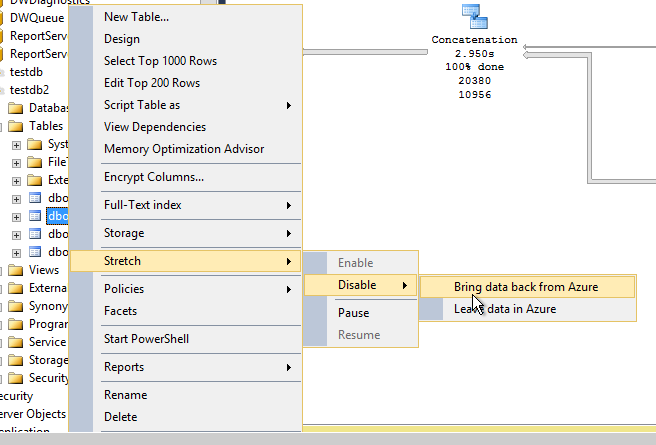Image resolution: width=656 pixels, height=445 pixels.
Task: Expand the System Tables folder node
Action: (x=16, y=145)
